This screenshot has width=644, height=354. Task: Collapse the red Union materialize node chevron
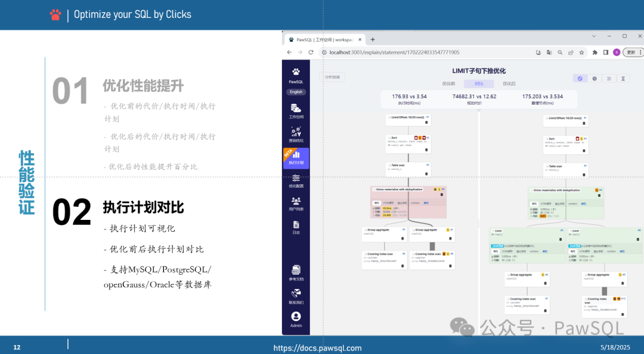point(374,190)
